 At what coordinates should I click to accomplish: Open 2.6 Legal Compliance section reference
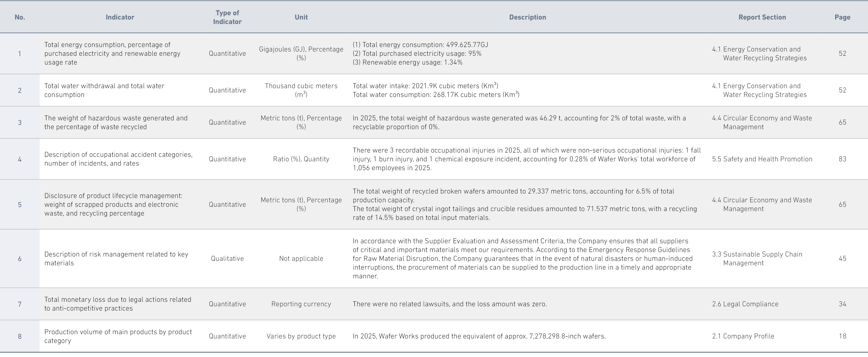pyautogui.click(x=745, y=304)
